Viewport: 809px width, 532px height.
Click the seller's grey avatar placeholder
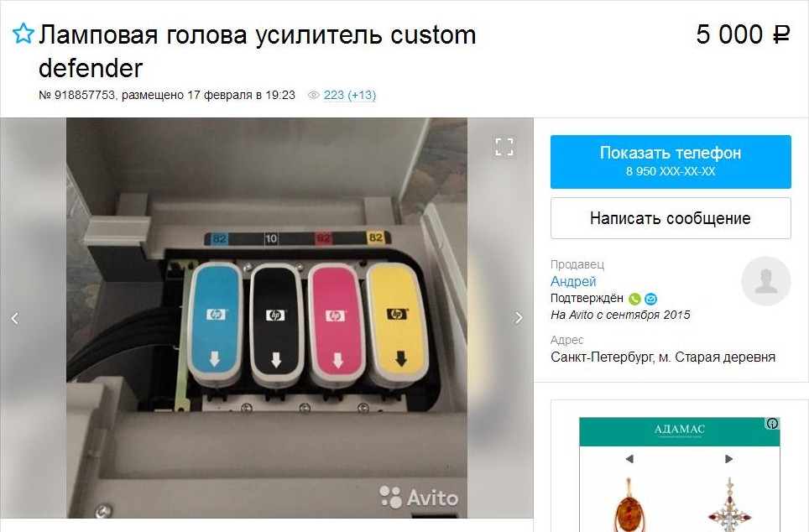tap(765, 281)
